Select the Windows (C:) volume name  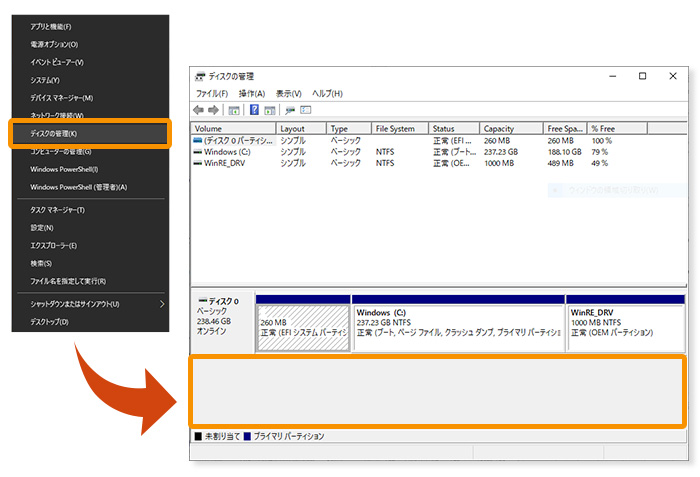227,152
